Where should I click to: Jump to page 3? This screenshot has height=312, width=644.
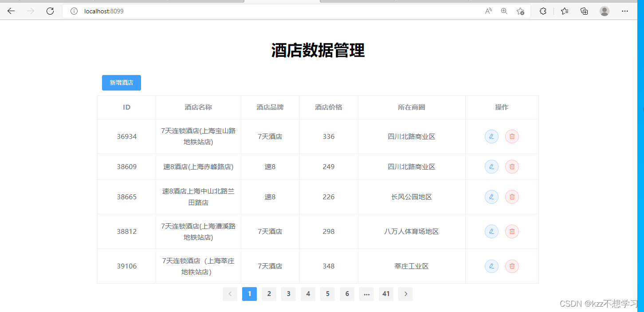click(288, 294)
